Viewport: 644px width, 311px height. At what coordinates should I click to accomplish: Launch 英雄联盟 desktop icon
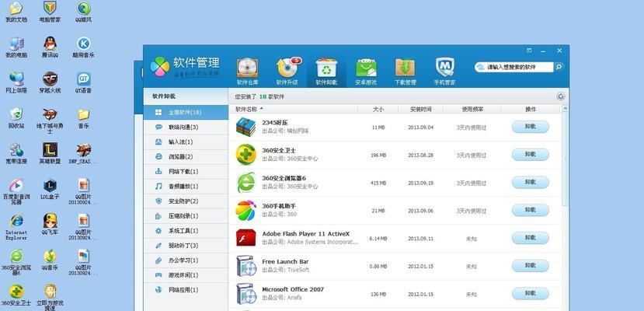click(50, 154)
